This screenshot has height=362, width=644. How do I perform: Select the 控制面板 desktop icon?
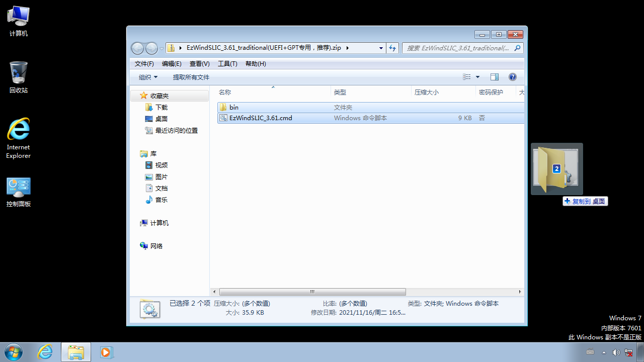tap(19, 192)
